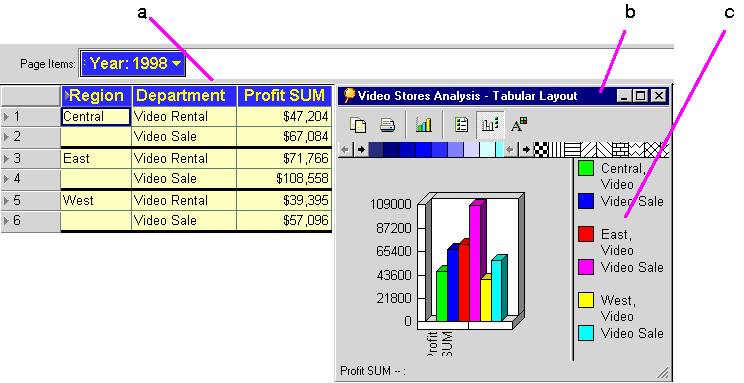
Task: Click the Profit SUM status text
Action: point(373,371)
